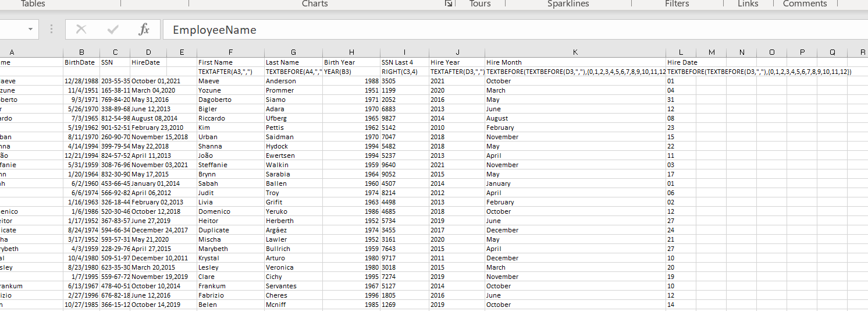Select the SSN last 4 cell 9827

point(405,118)
